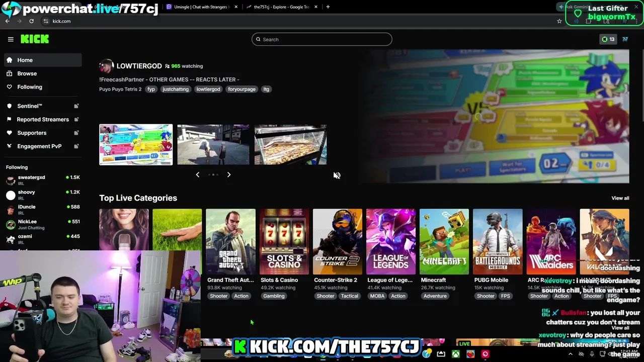The height and width of the screenshot is (362, 644).
Task: Open the profile avatar in Kick header
Action: (x=625, y=39)
